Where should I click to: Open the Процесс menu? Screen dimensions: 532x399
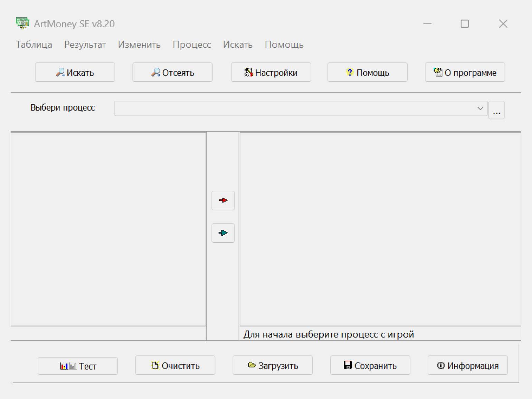click(x=192, y=45)
